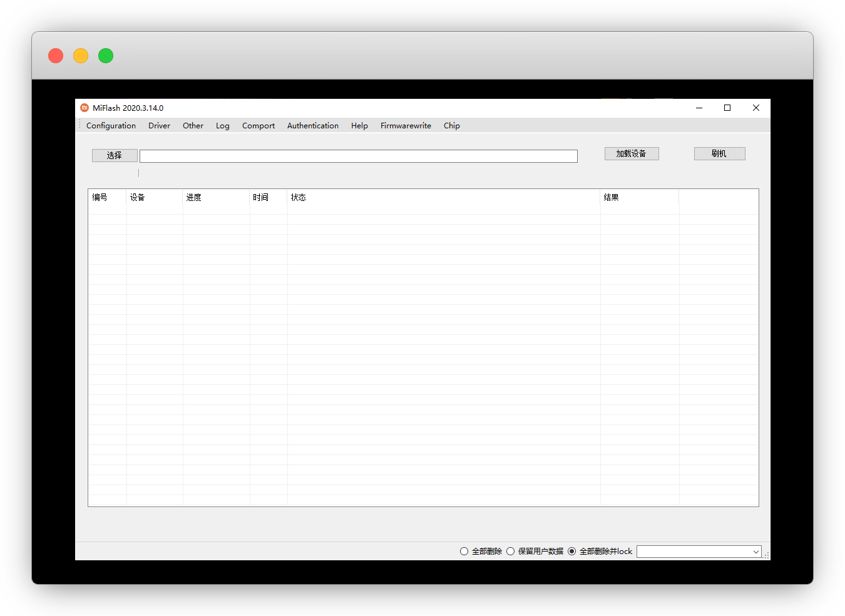Minimize the MiFlash window

coord(699,108)
